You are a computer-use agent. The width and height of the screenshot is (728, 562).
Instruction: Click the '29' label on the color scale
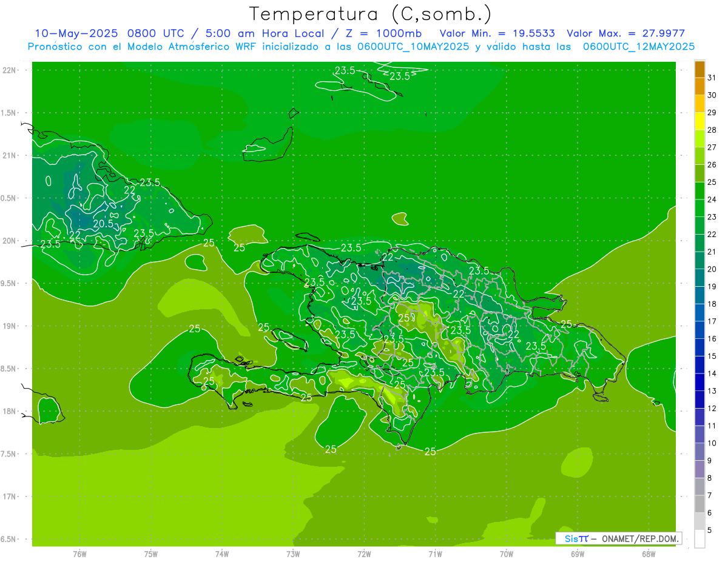click(x=712, y=113)
